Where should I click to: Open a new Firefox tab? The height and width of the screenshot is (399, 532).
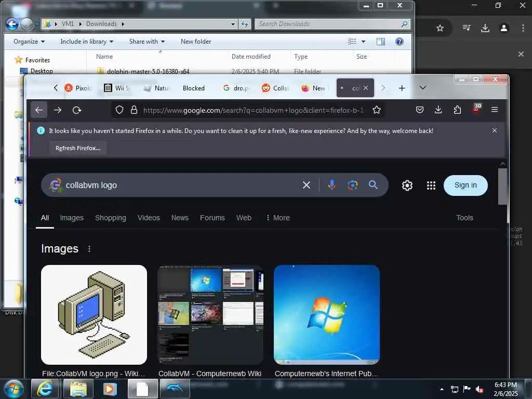click(402, 88)
